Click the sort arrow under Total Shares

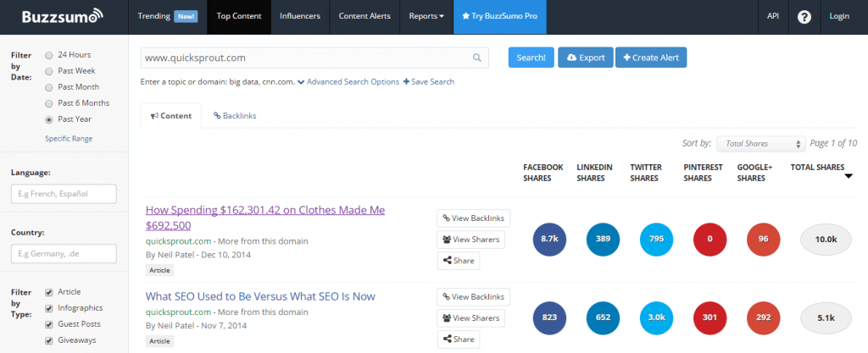849,177
